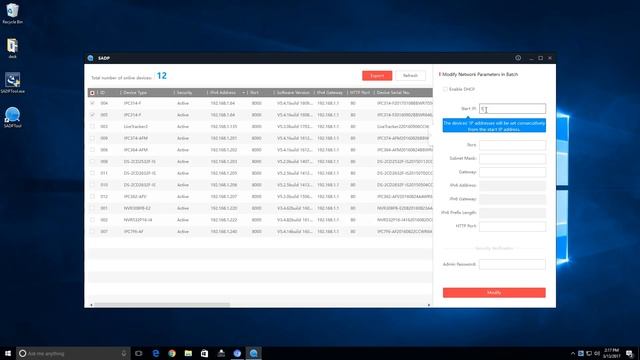This screenshot has height=360, width=640.
Task: Enable the DHCP checkbox
Action: click(445, 89)
